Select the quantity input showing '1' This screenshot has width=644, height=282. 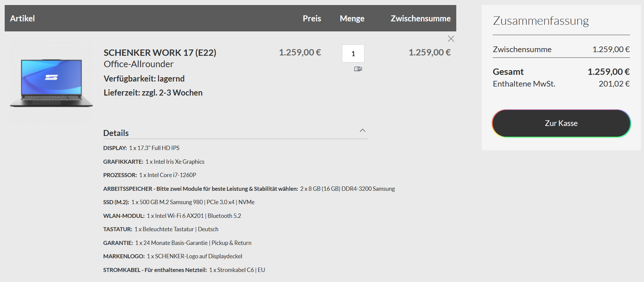pyautogui.click(x=353, y=53)
